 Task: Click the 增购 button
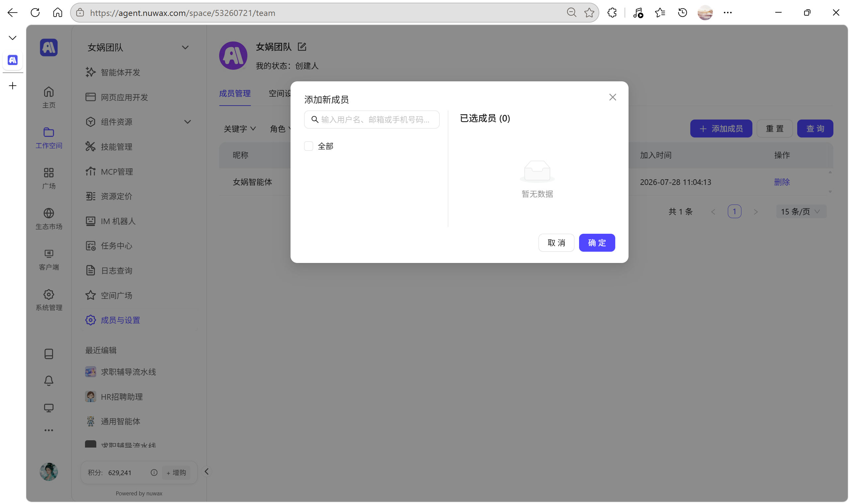click(176, 472)
